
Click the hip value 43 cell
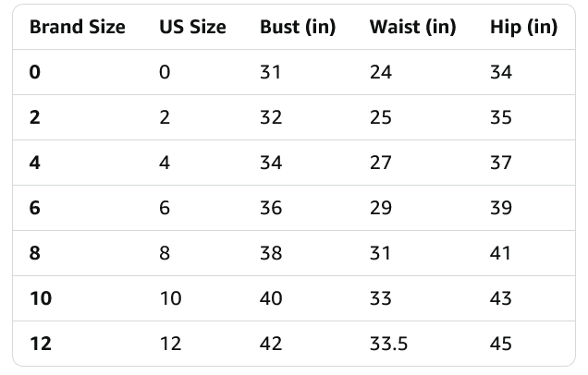pos(501,298)
